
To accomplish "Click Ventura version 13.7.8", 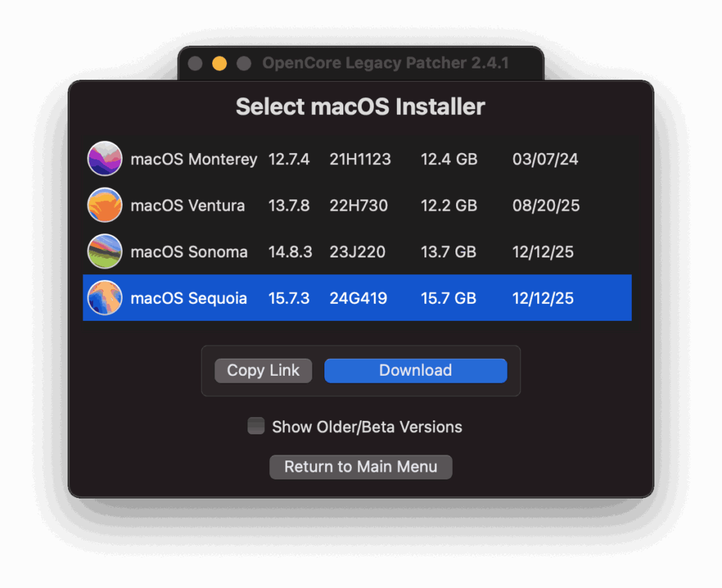I will click(x=289, y=206).
